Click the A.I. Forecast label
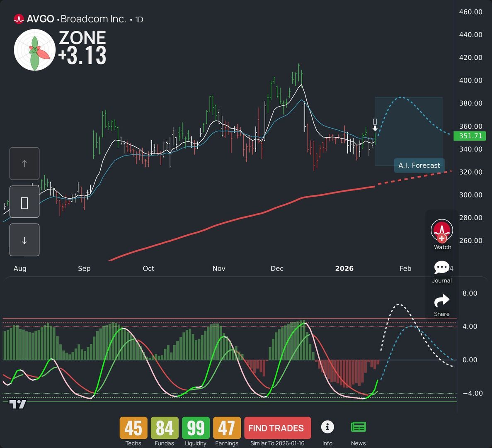 click(x=419, y=166)
